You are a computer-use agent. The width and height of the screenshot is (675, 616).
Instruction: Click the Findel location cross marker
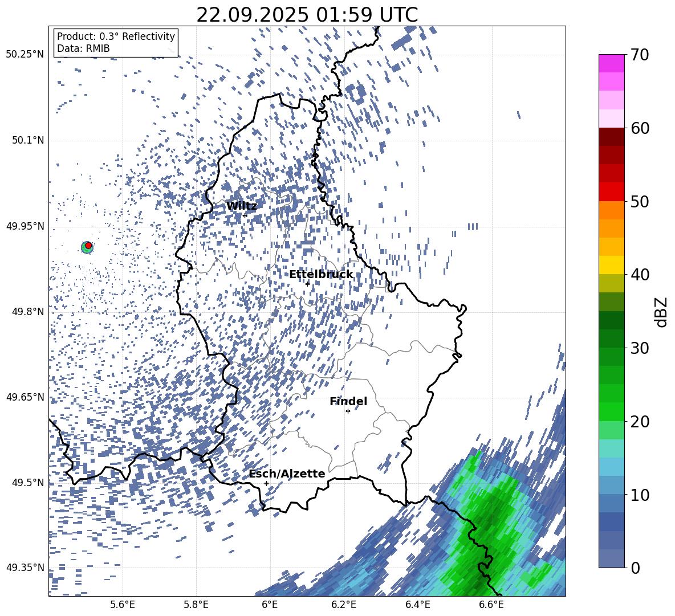coord(348,411)
